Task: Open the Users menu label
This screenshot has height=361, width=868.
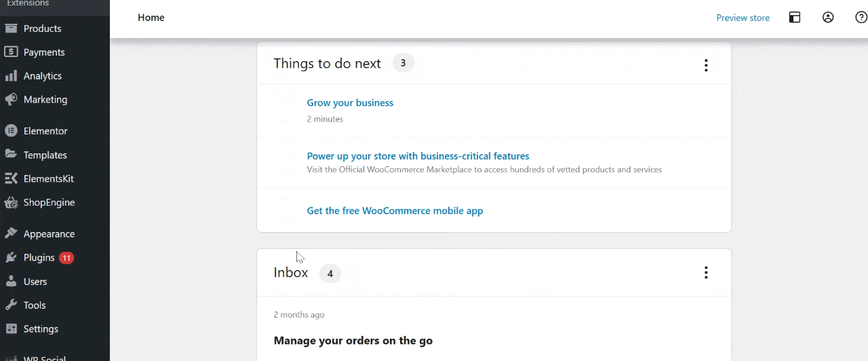Action: click(35, 282)
